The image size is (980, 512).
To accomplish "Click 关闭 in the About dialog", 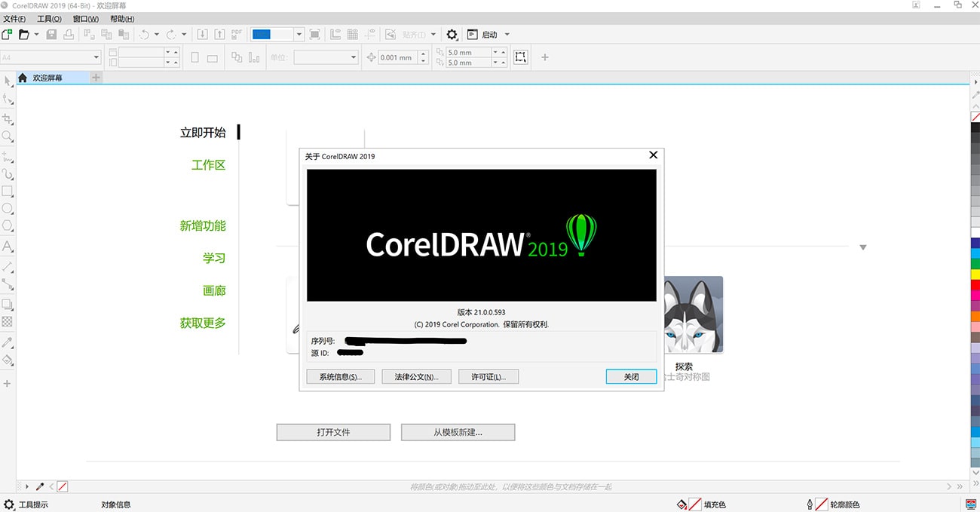I will 631,376.
